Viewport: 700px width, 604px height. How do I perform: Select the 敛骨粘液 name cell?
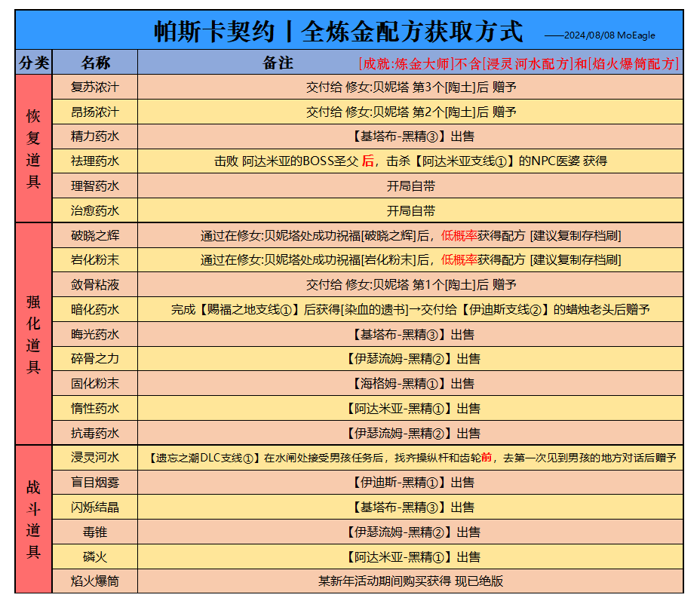pyautogui.click(x=95, y=284)
